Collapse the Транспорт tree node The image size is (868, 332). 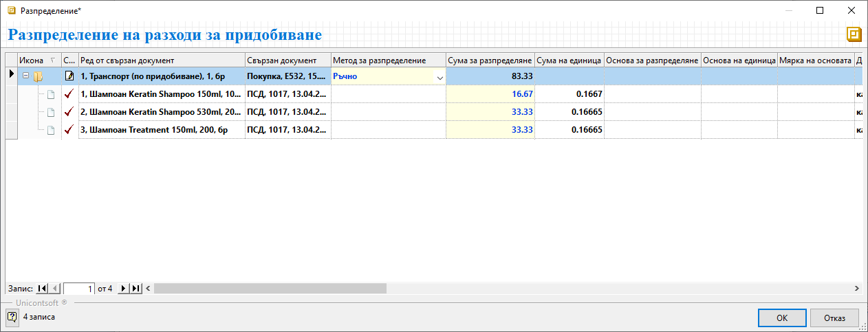click(x=25, y=76)
